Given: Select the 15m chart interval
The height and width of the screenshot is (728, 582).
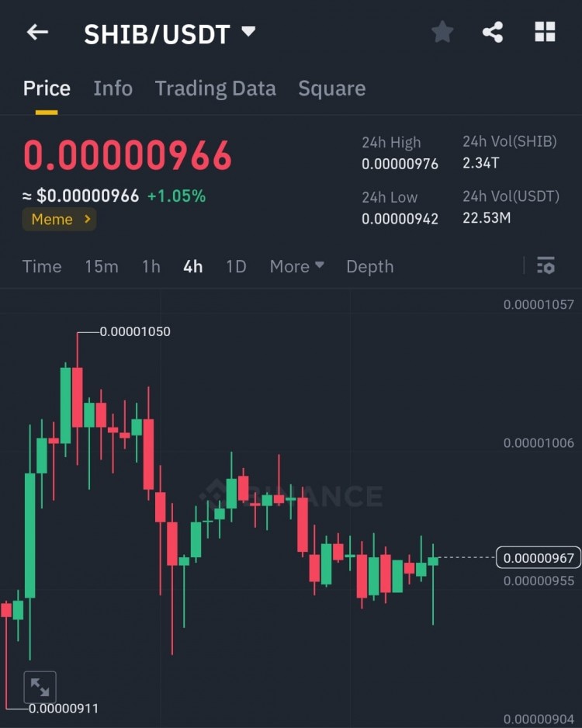Looking at the screenshot, I should 102,266.
